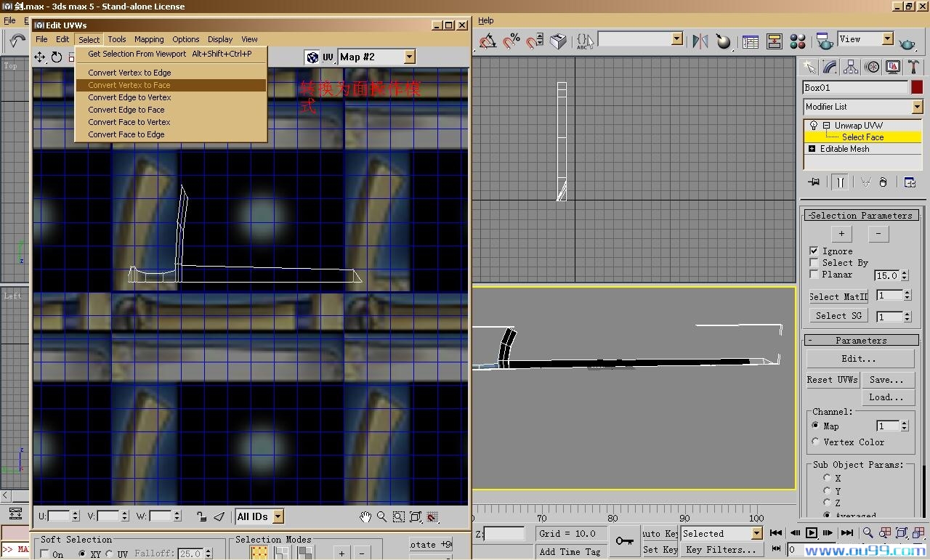Click Configure Modifier Sets icon
Screen dimensions: 930x560
tap(910, 182)
